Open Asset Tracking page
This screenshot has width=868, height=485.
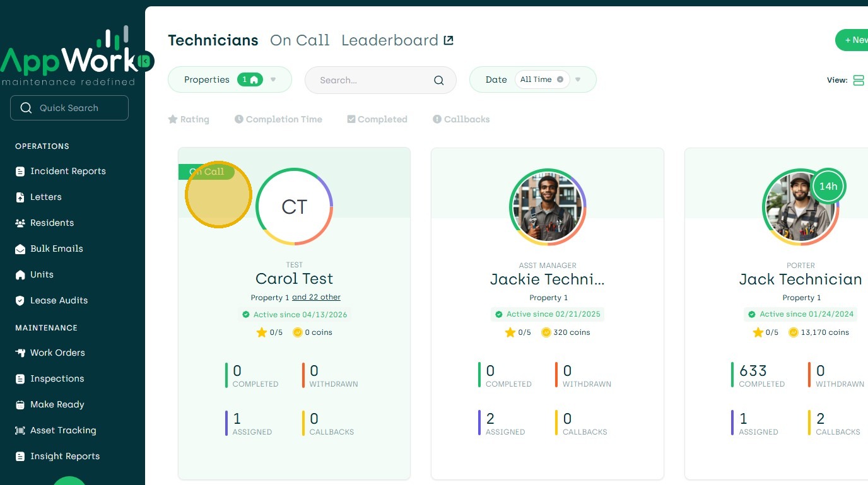[56, 430]
